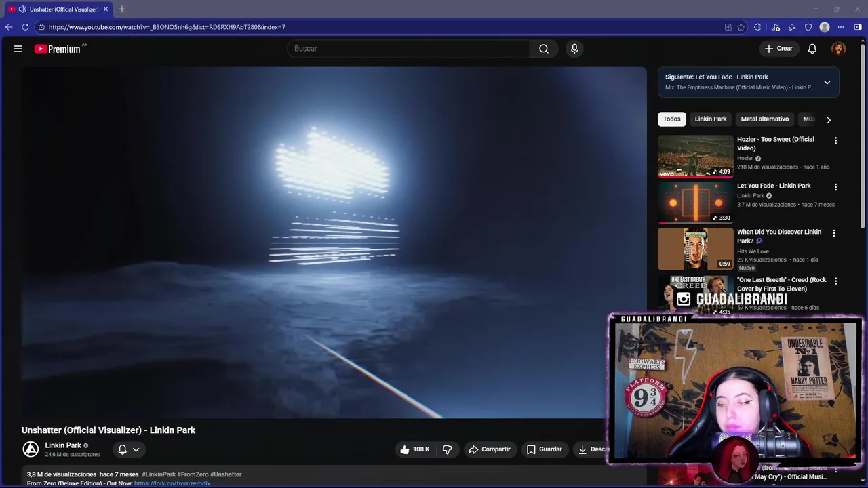Switch to Unshatter browser tab

click(x=59, y=9)
